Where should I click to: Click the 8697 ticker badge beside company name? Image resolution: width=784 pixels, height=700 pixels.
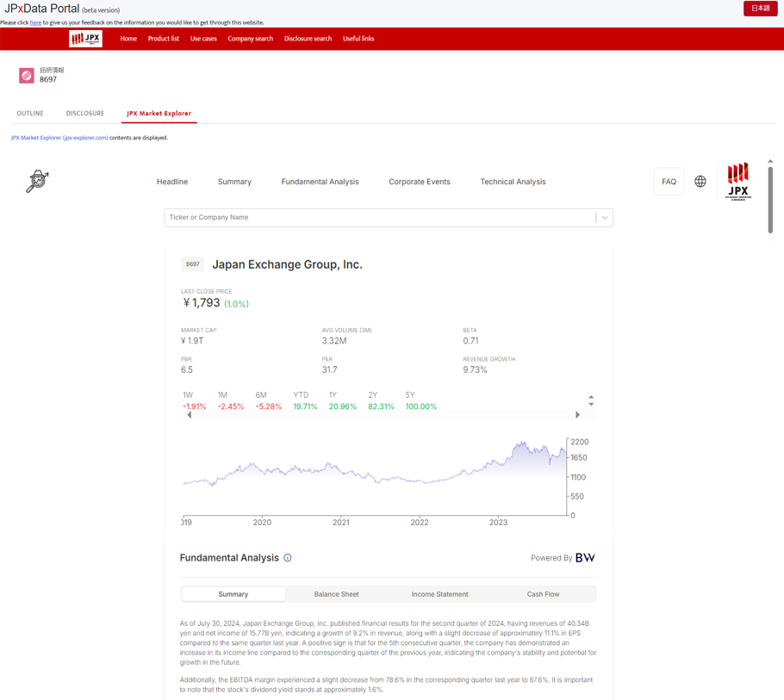pyautogui.click(x=192, y=264)
